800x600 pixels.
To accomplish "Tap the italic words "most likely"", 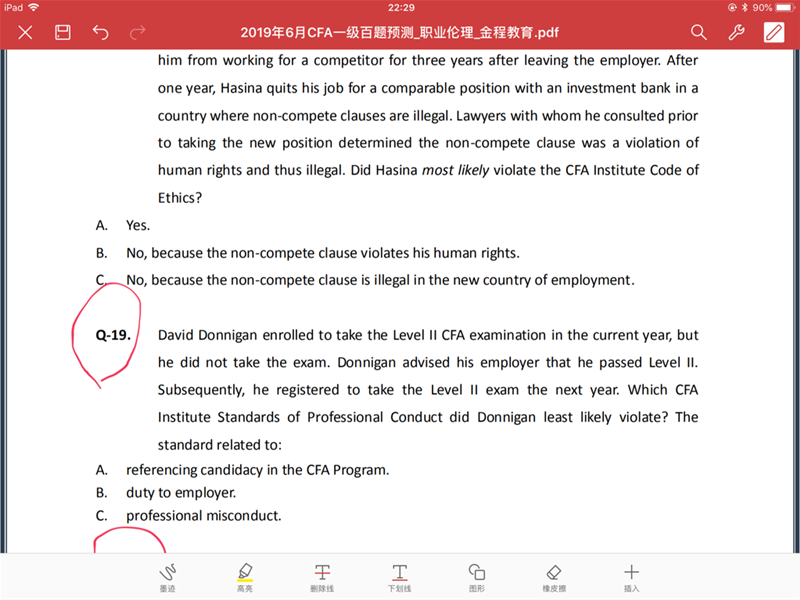I will [455, 170].
